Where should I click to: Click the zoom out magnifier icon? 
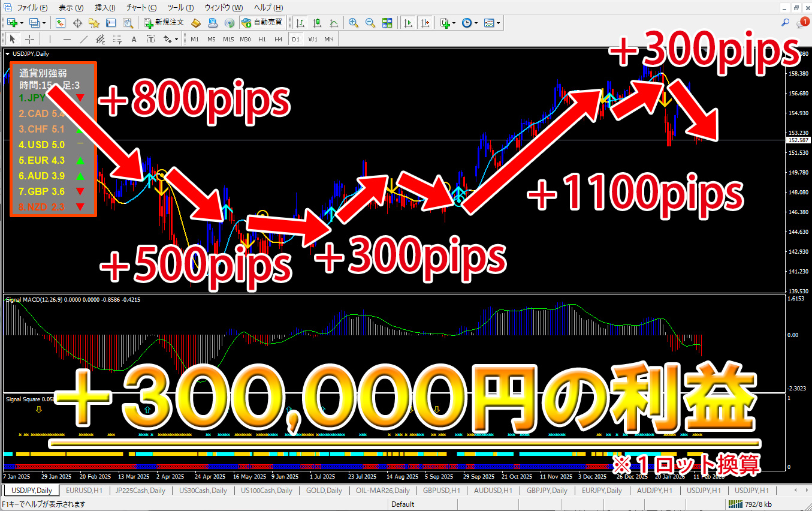tap(370, 23)
